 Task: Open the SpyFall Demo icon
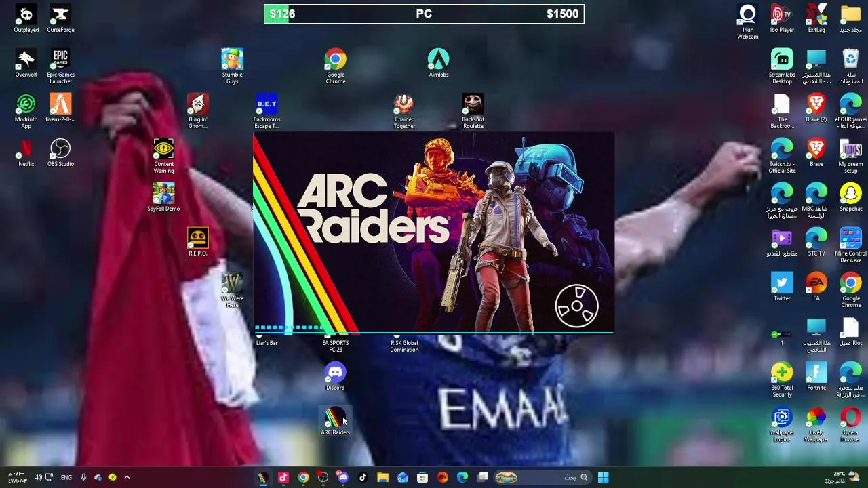pos(163,198)
